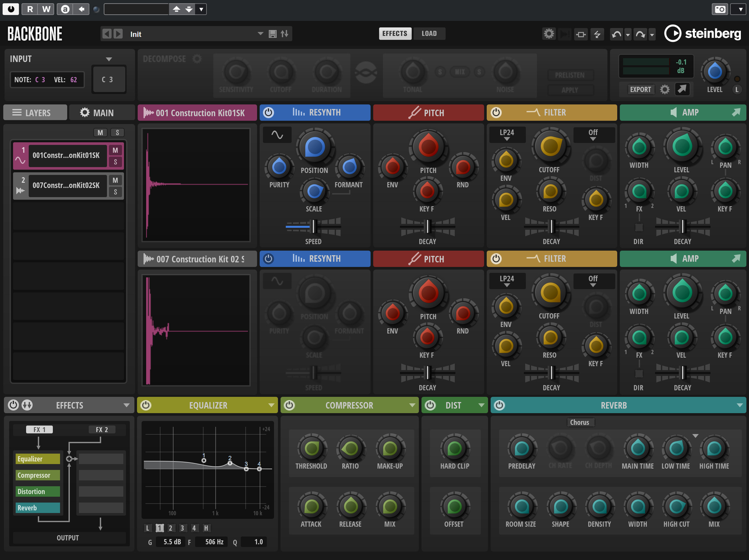
Task: Expand the INPUT section dropdown
Action: tap(109, 59)
